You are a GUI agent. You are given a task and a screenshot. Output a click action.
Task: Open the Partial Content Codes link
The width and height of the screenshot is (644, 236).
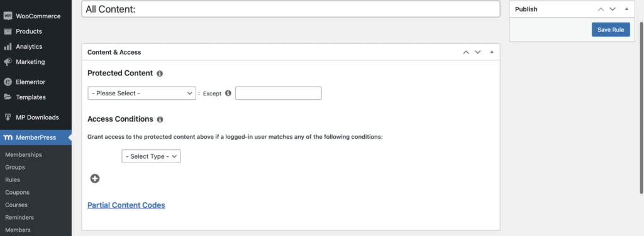click(126, 205)
